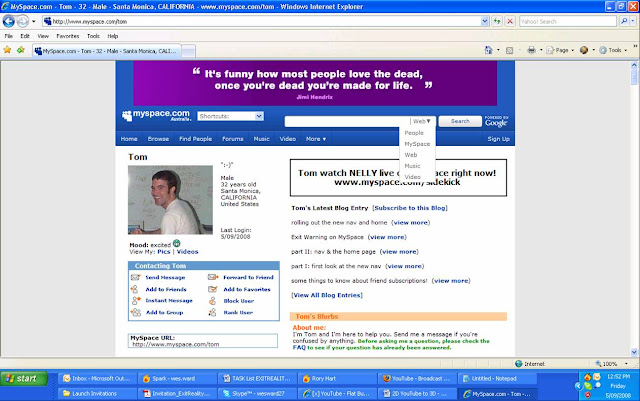Click the Windows start button

[x=24, y=379]
